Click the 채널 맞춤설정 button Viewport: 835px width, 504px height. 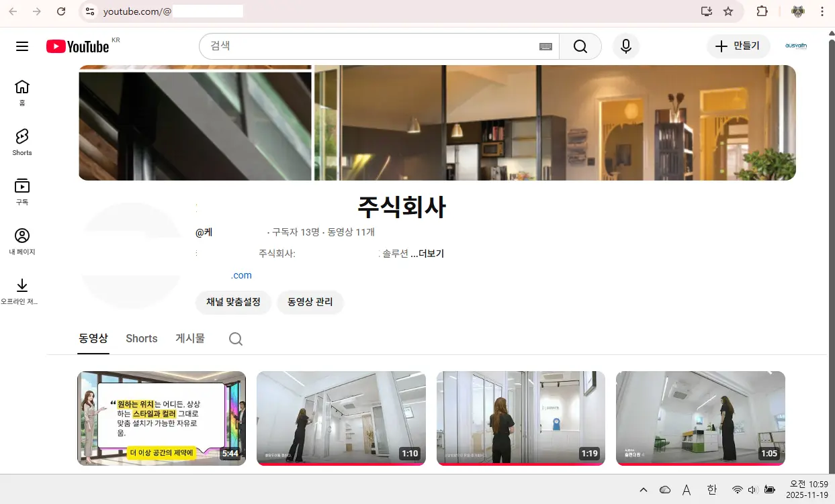pos(233,303)
